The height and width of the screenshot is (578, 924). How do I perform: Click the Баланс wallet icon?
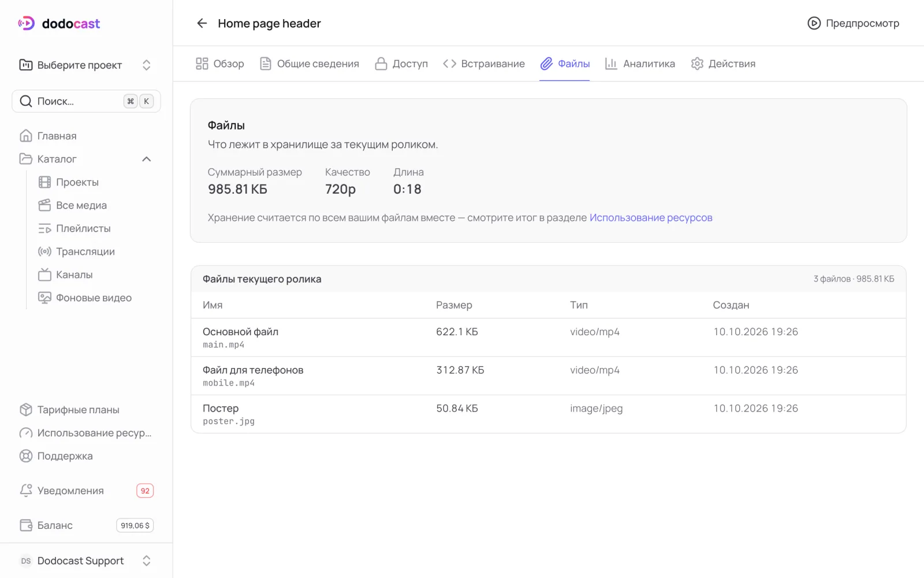26,525
